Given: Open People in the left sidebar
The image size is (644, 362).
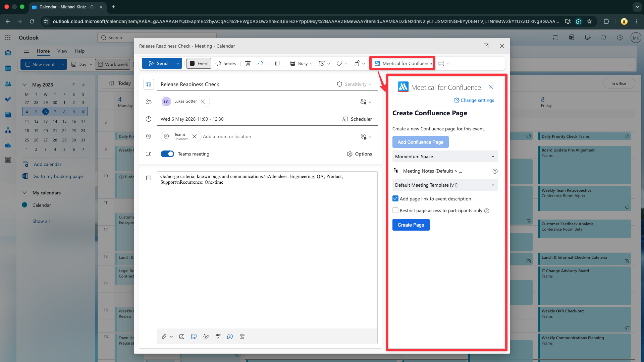Looking at the screenshot, I should pyautogui.click(x=8, y=84).
